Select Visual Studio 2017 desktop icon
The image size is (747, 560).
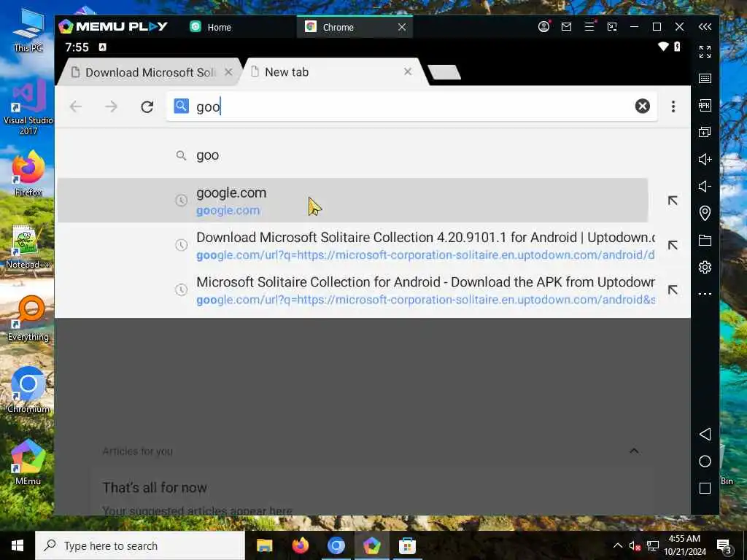pos(28,108)
